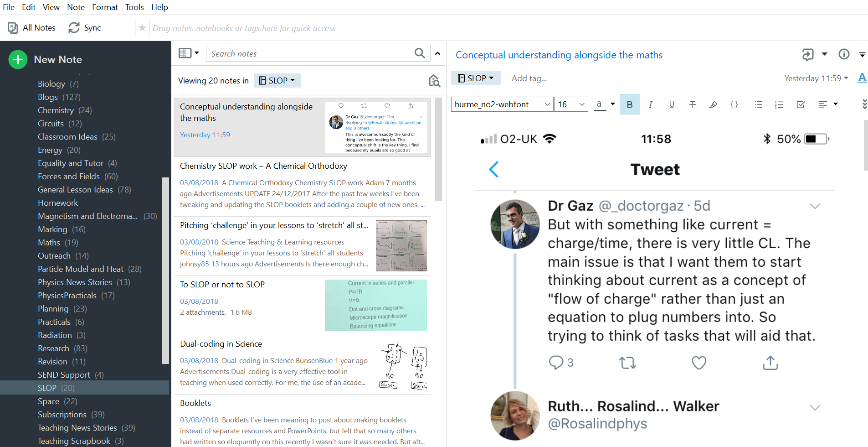This screenshot has width=868, height=447.
Task: Open the Booklets note
Action: (x=303, y=422)
